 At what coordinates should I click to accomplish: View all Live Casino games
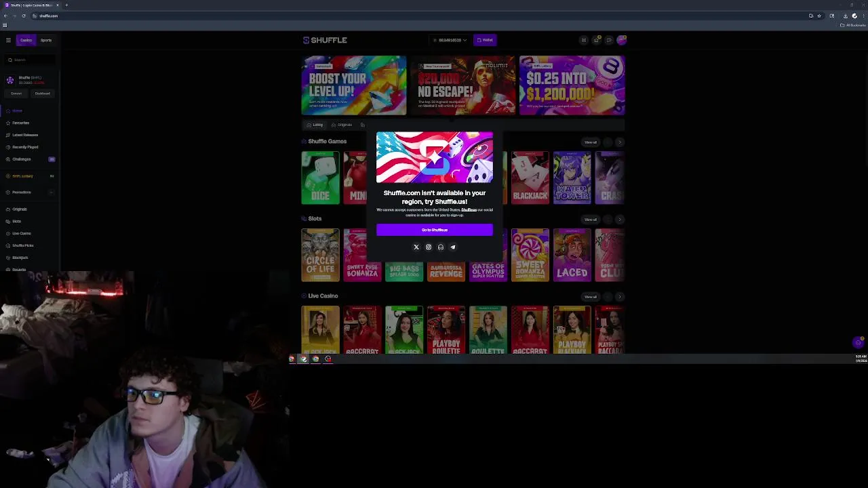(x=591, y=297)
